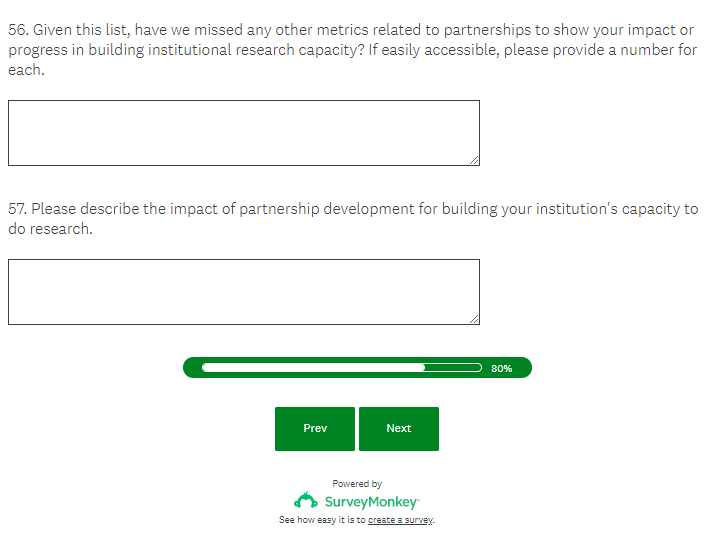Click the SurveyMonkey wordmark text
This screenshot has height=538, width=719.
[x=371, y=501]
